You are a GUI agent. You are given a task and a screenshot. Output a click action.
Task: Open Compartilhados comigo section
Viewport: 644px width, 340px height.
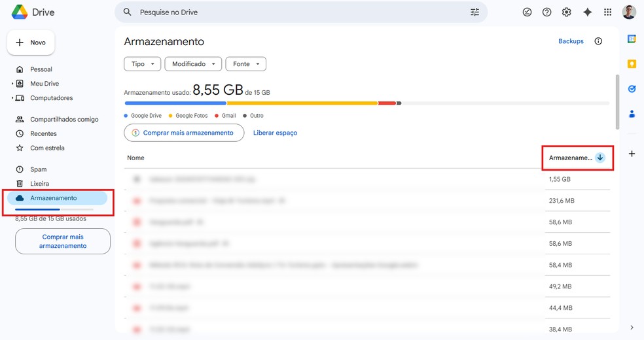(x=63, y=120)
